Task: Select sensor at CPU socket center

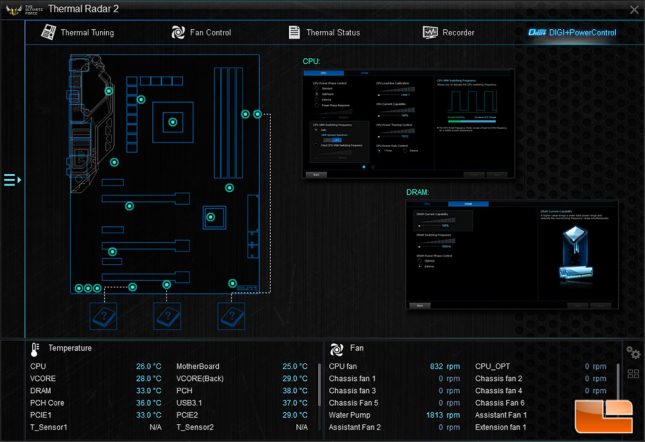Action: (x=173, y=122)
